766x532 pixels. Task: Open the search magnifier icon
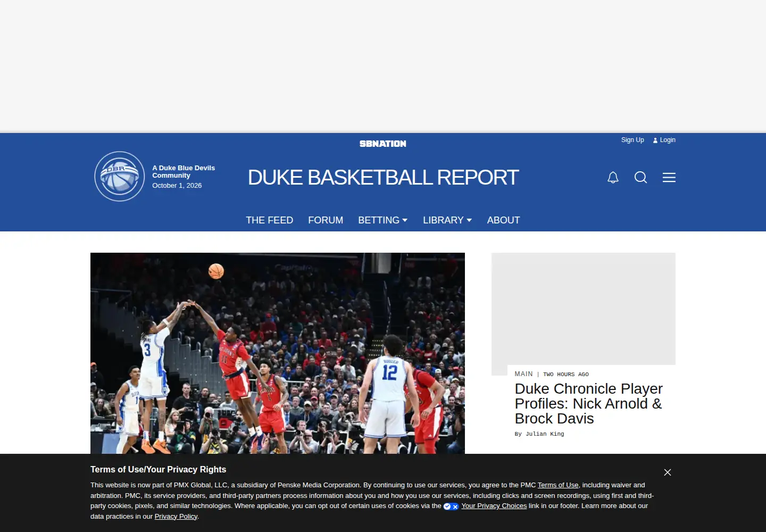641,177
